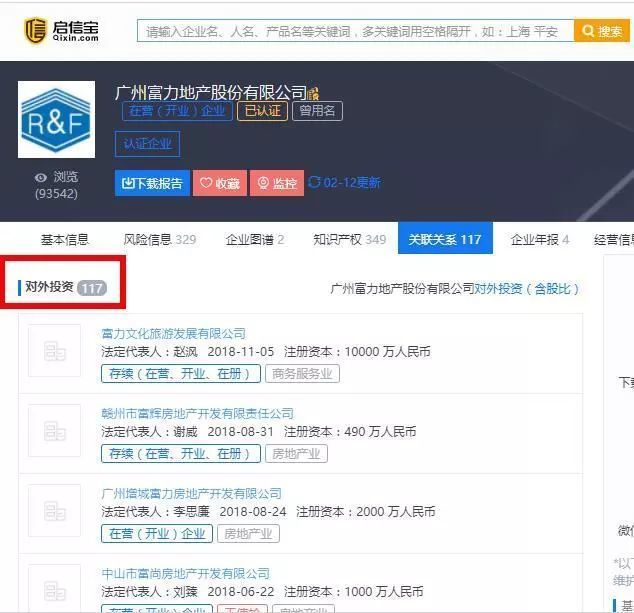This screenshot has width=634, height=613.
Task: Add company to favorites via 收藏
Action: [220, 183]
